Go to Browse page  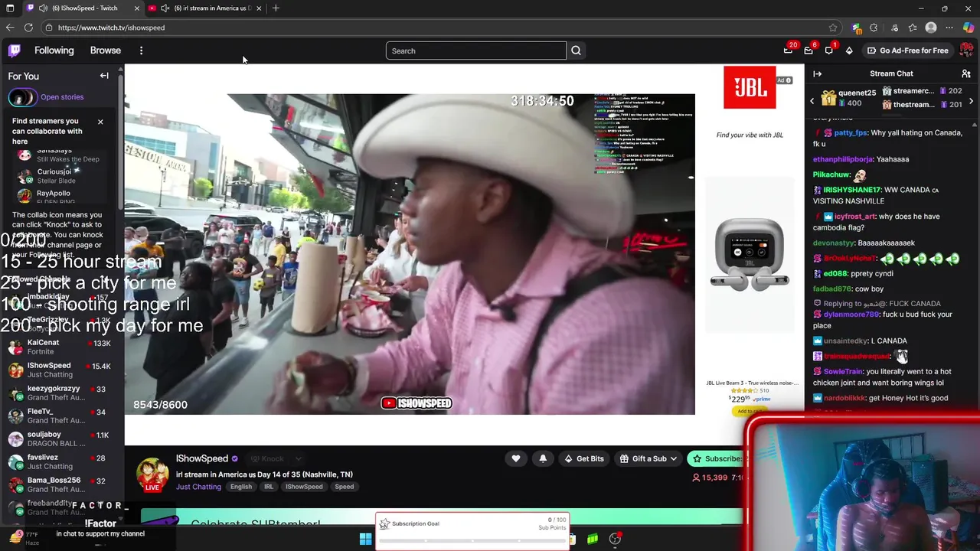(x=106, y=51)
